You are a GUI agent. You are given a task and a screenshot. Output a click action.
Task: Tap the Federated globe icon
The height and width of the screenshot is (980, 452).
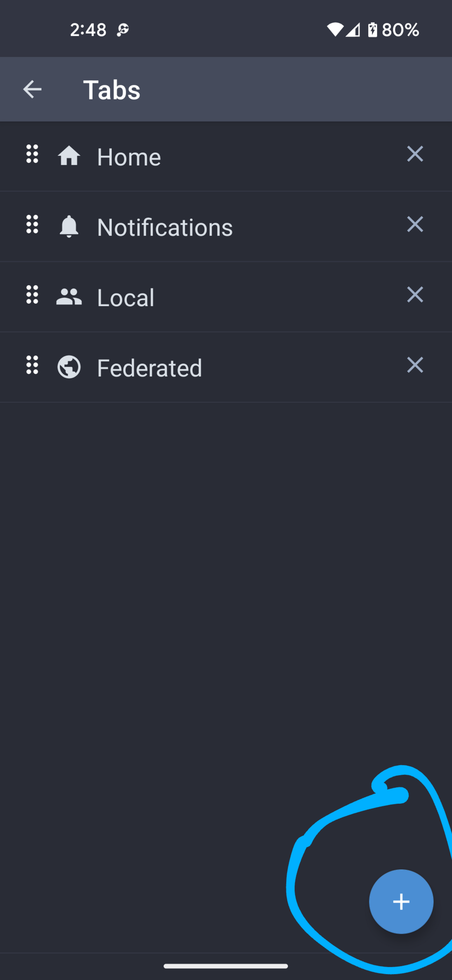pos(69,367)
